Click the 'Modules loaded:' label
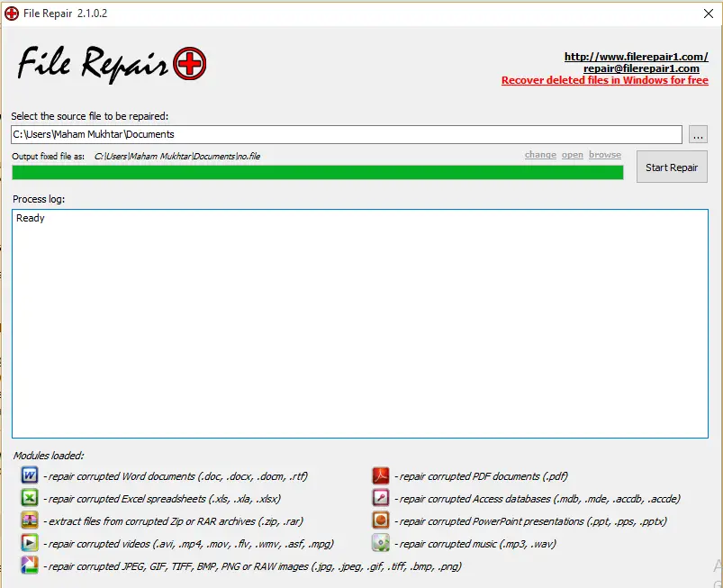 (x=49, y=456)
